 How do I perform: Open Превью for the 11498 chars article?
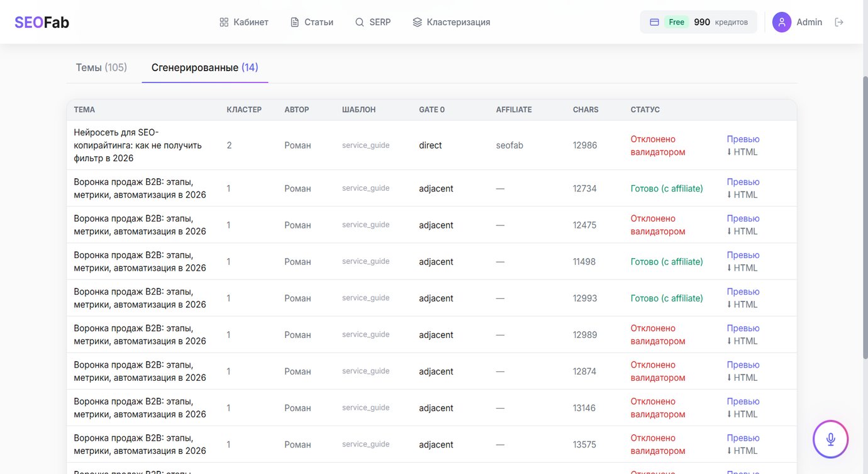pos(743,255)
